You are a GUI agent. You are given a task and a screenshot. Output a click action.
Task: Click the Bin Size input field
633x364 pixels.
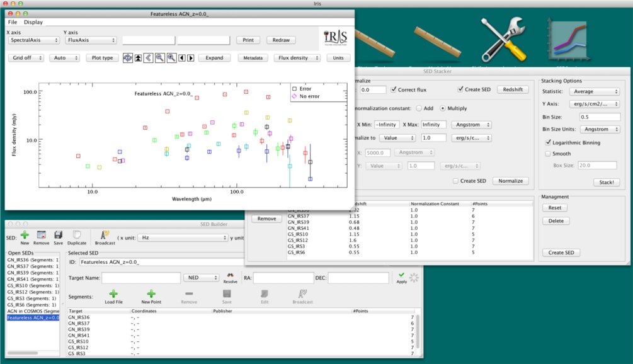pos(600,117)
